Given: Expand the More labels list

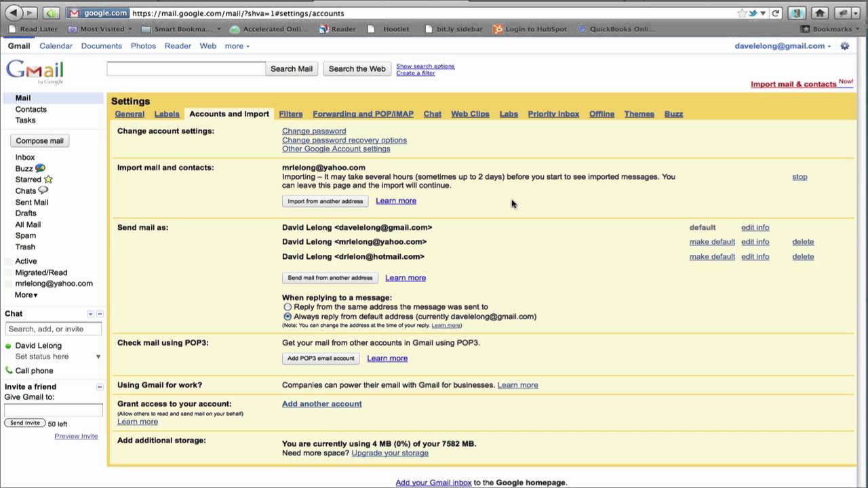Looking at the screenshot, I should click(26, 295).
